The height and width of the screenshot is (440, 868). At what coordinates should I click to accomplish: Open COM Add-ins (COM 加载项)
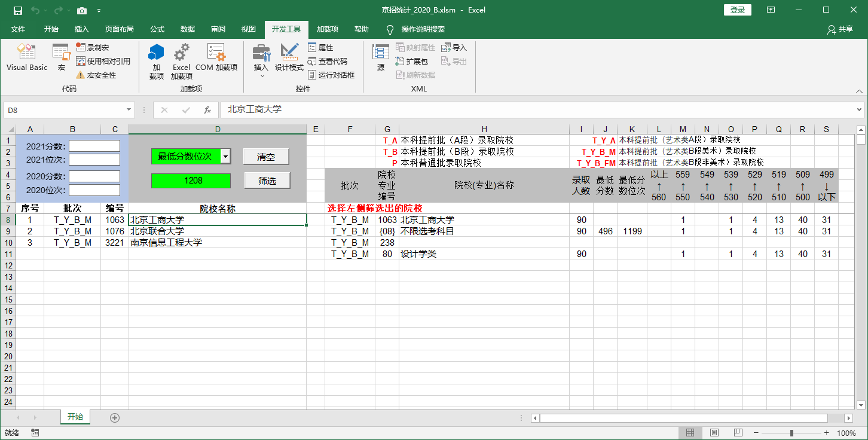(216, 58)
